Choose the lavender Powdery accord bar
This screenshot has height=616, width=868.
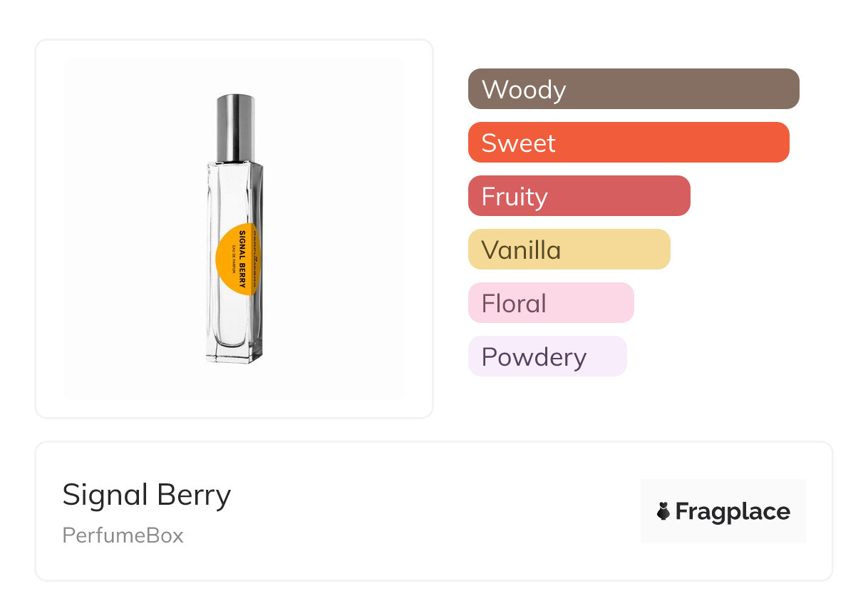click(547, 356)
